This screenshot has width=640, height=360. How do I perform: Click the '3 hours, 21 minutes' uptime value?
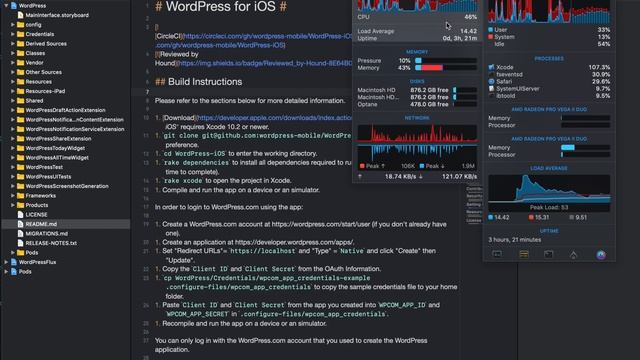[515, 240]
